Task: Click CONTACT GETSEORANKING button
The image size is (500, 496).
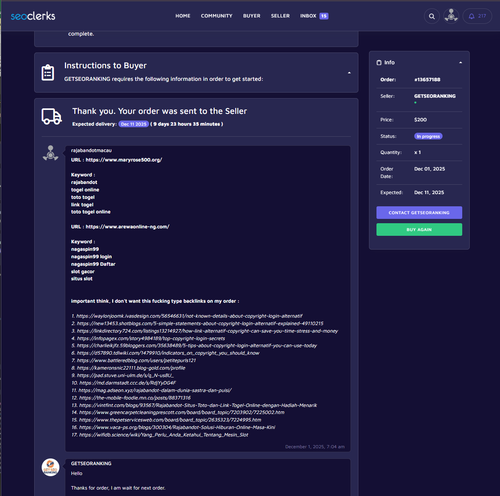Action: (x=419, y=212)
